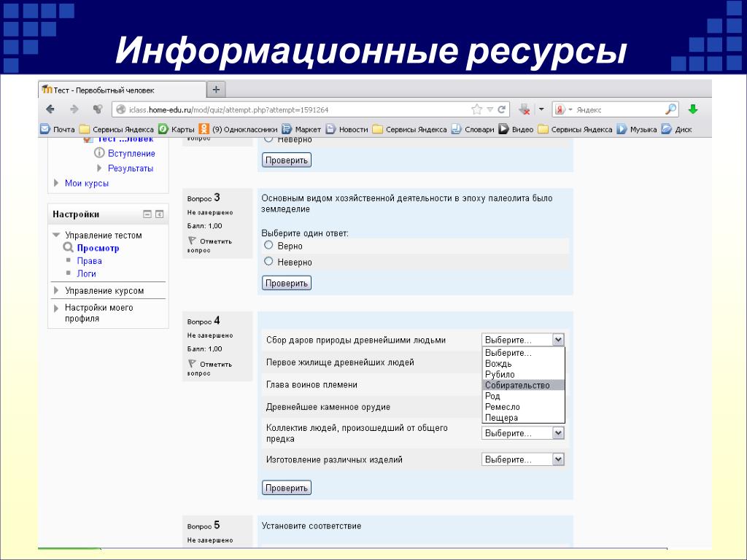Choose Род in the open dropdown list
The width and height of the screenshot is (747, 560).
point(524,396)
